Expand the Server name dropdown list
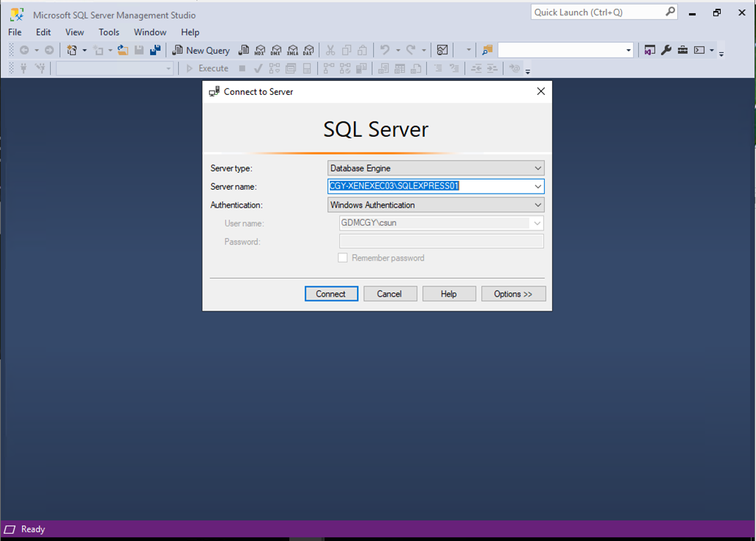Image resolution: width=756 pixels, height=541 pixels. (537, 187)
